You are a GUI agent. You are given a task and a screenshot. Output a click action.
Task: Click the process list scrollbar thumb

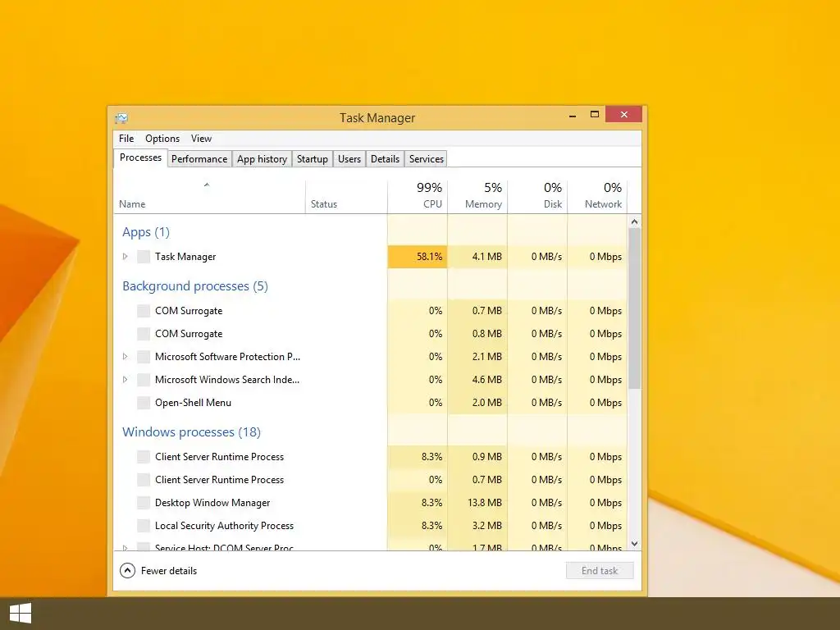(x=634, y=308)
